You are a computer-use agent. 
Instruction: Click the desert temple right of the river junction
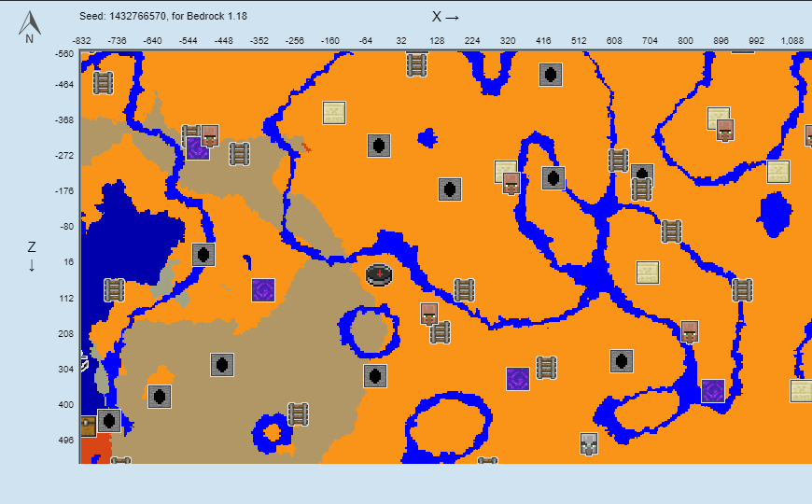point(648,273)
